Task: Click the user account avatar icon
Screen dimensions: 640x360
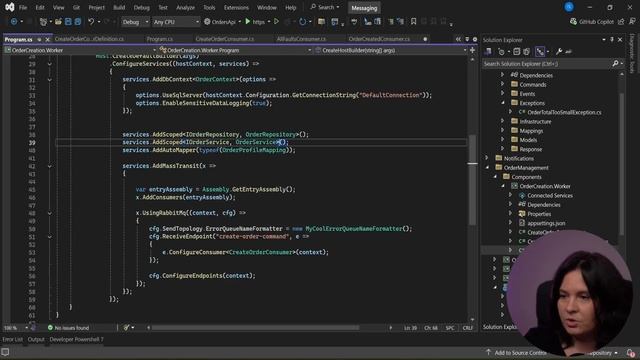Action: point(569,7)
